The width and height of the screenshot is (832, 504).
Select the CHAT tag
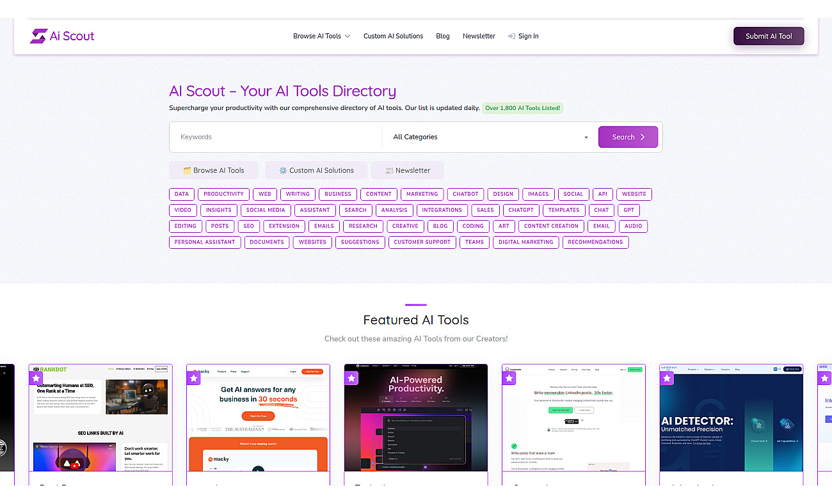coord(602,210)
